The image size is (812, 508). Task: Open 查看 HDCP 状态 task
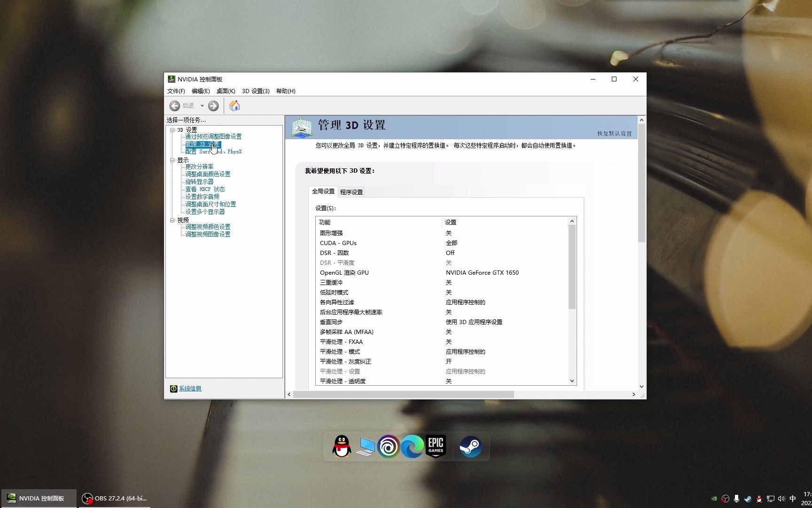(205, 189)
